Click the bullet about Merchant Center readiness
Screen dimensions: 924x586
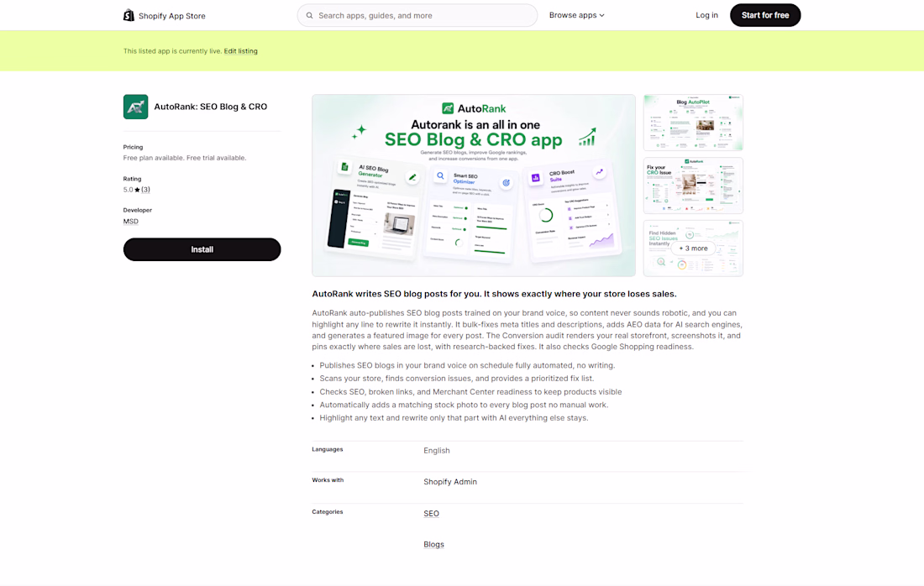tap(470, 392)
